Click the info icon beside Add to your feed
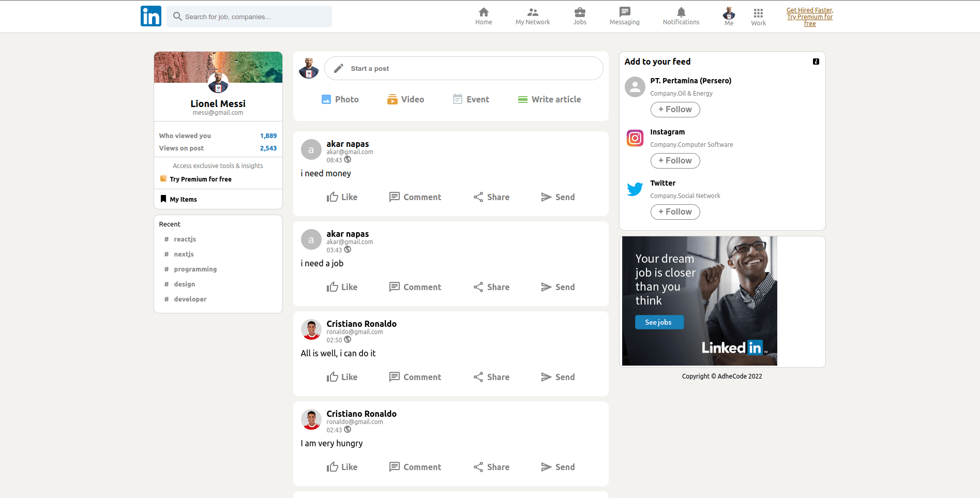 click(x=816, y=62)
